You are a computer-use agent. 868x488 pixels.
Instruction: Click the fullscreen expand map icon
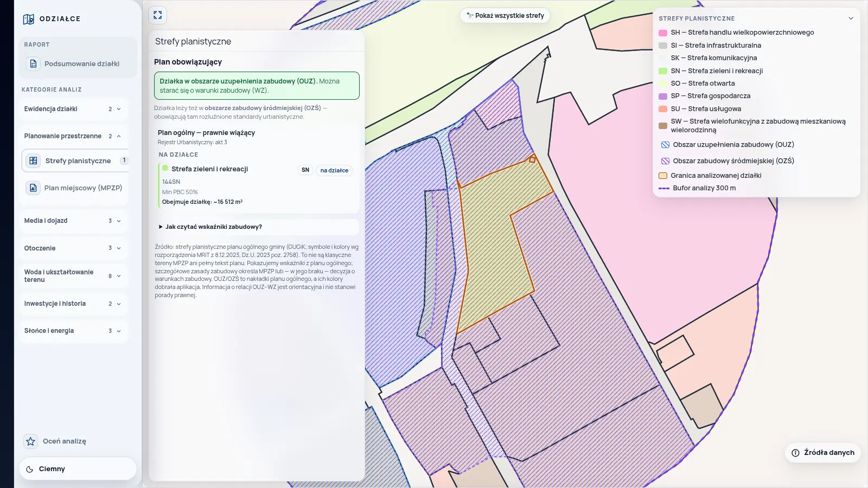pos(158,15)
